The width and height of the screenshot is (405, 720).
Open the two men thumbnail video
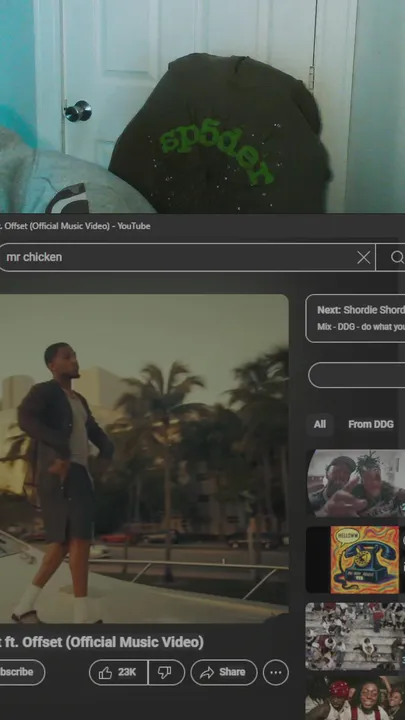pos(356,484)
